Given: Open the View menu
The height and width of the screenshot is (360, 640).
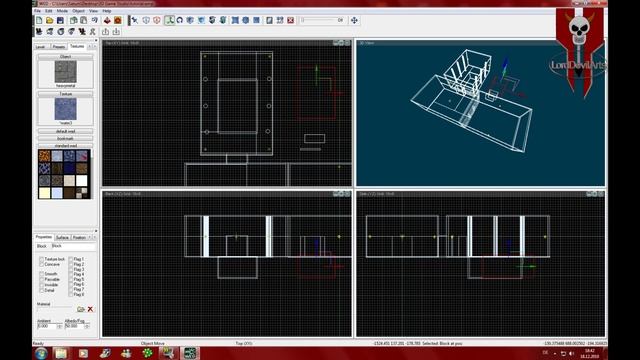Looking at the screenshot, I should (93, 11).
